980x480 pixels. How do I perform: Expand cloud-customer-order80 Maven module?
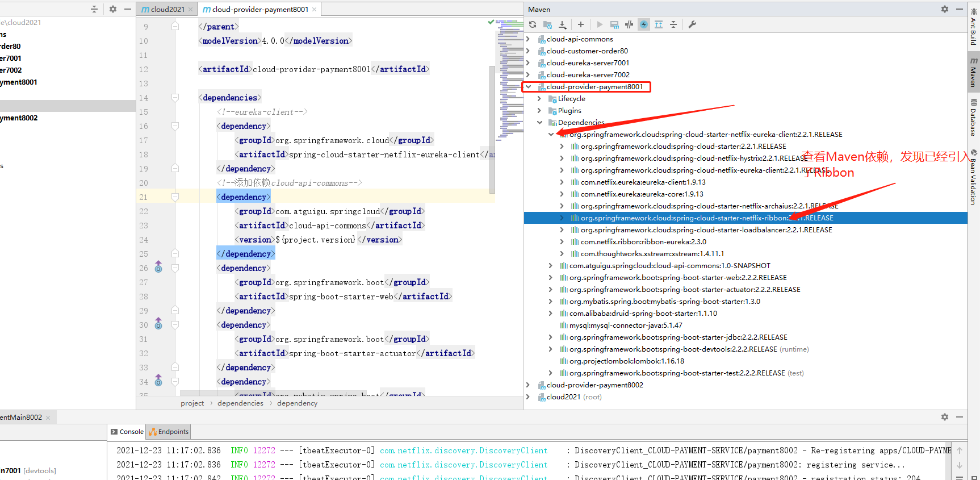(528, 51)
